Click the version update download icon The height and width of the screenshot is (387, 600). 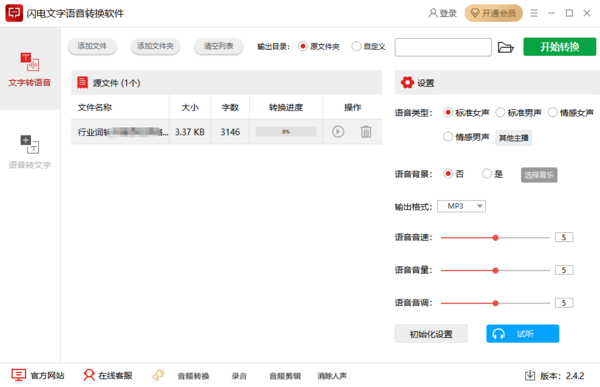click(530, 376)
